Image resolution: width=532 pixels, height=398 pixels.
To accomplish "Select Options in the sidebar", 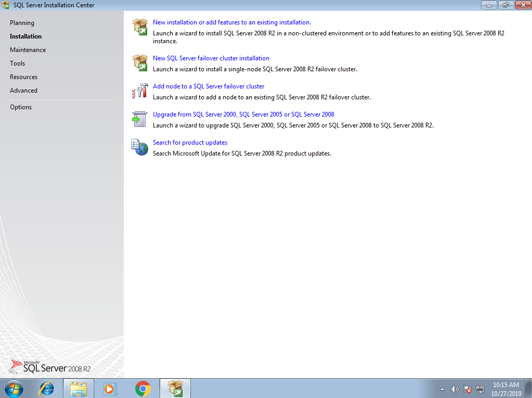I will pos(21,107).
